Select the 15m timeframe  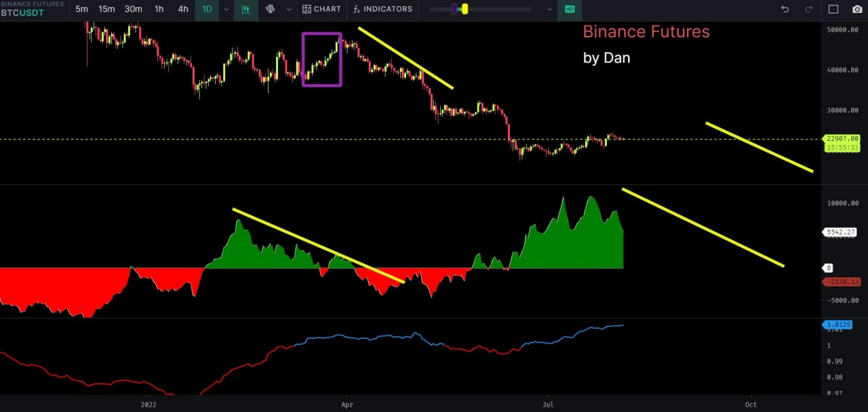[106, 9]
